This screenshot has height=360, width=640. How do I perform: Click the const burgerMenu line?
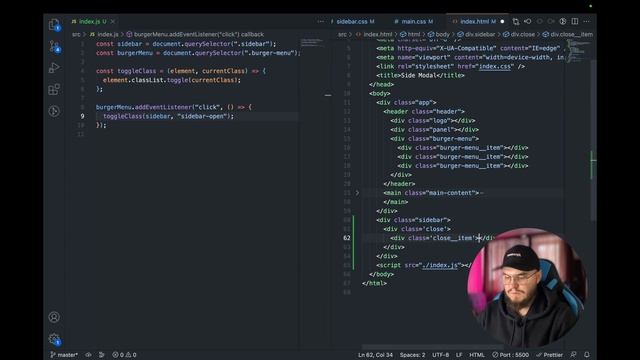pos(198,53)
